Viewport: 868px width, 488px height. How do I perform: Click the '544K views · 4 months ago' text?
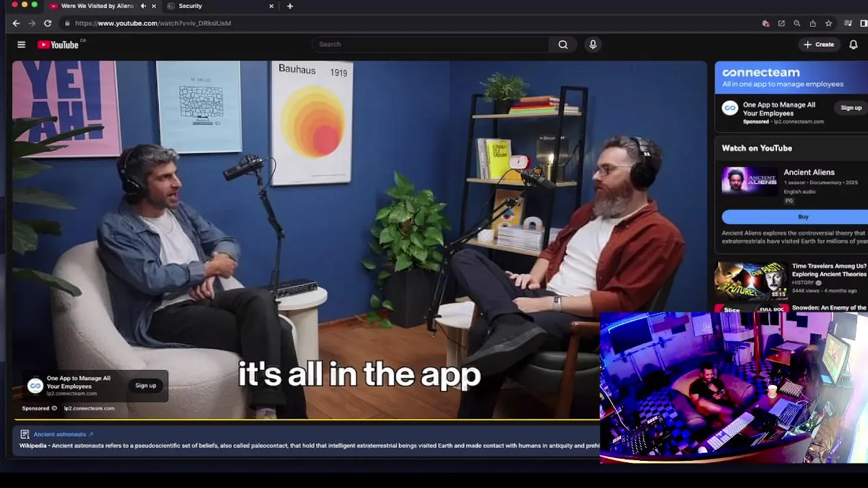824,290
